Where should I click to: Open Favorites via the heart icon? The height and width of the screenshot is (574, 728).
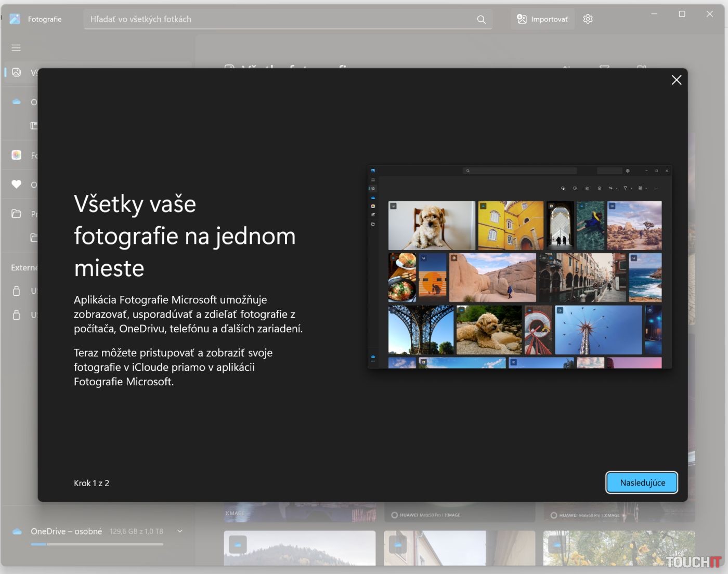17,184
